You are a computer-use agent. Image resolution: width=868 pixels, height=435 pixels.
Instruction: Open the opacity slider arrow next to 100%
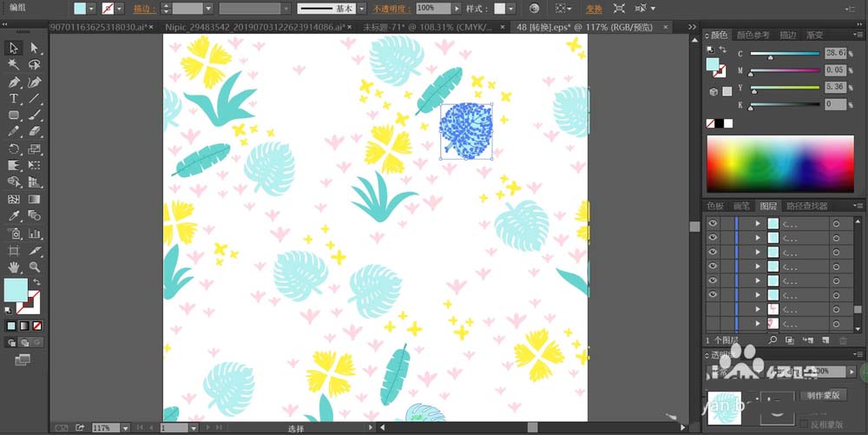click(457, 9)
